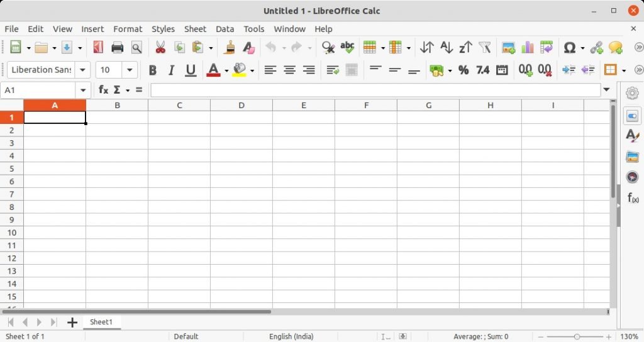
Task: Clear direct formatting
Action: (x=249, y=47)
